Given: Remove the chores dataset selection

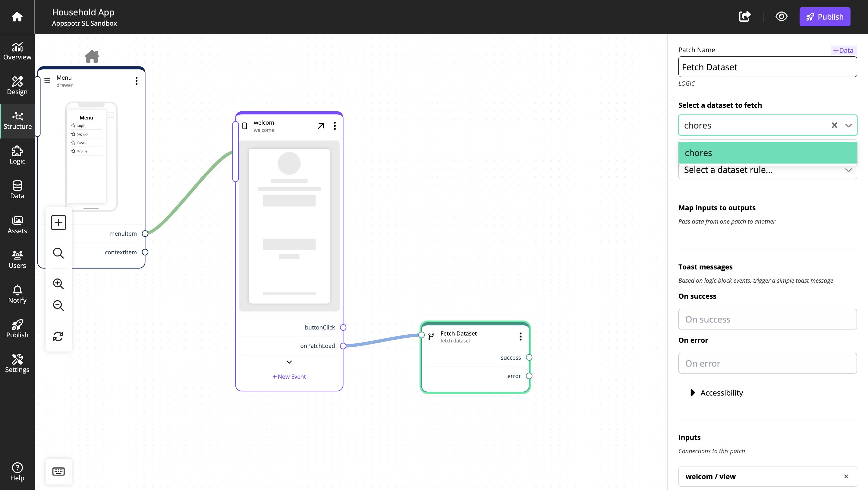Looking at the screenshot, I should tap(834, 125).
